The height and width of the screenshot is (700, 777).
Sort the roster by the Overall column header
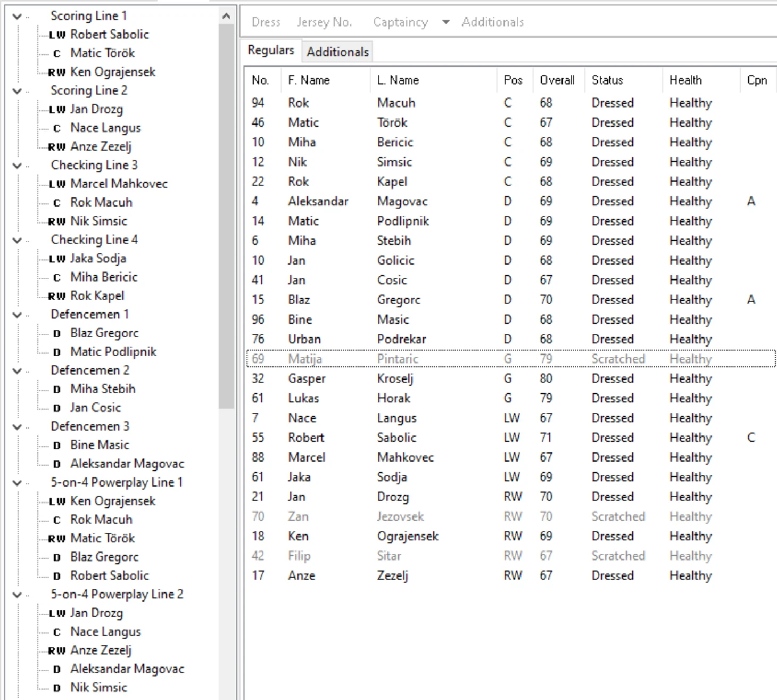pos(557,80)
